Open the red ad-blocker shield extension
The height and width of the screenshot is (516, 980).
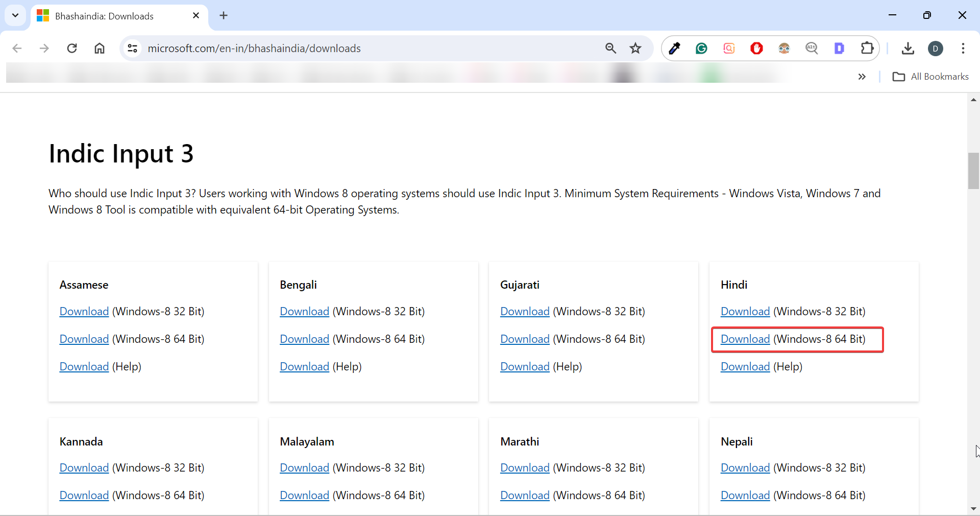756,49
